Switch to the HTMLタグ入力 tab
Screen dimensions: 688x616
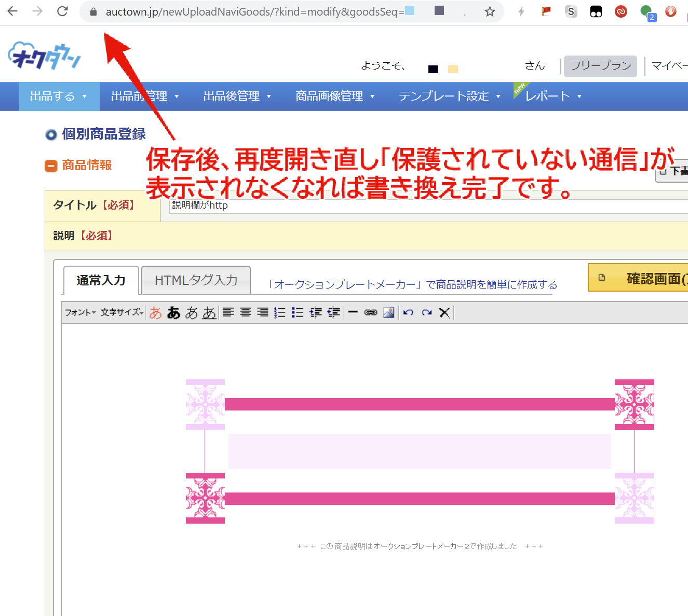196,280
